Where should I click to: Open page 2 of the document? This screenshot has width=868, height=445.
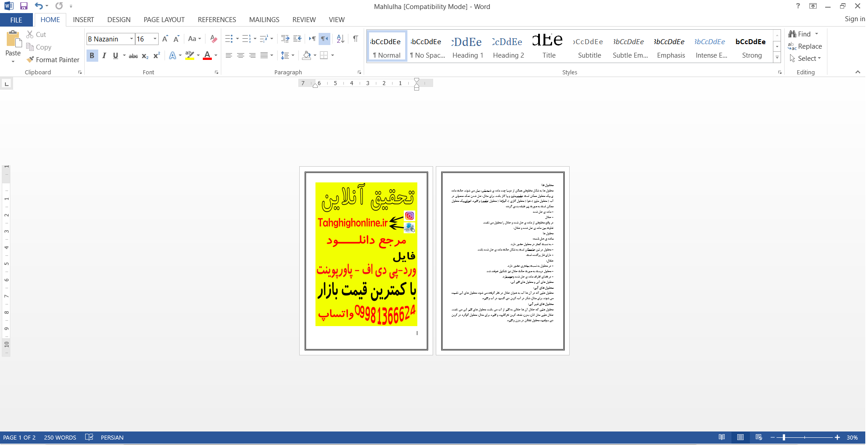503,261
